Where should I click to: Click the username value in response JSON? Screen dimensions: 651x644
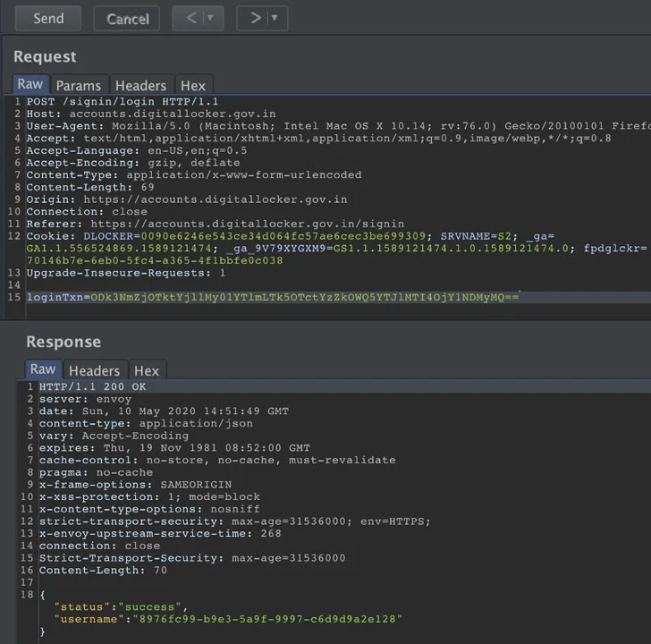[x=267, y=619]
